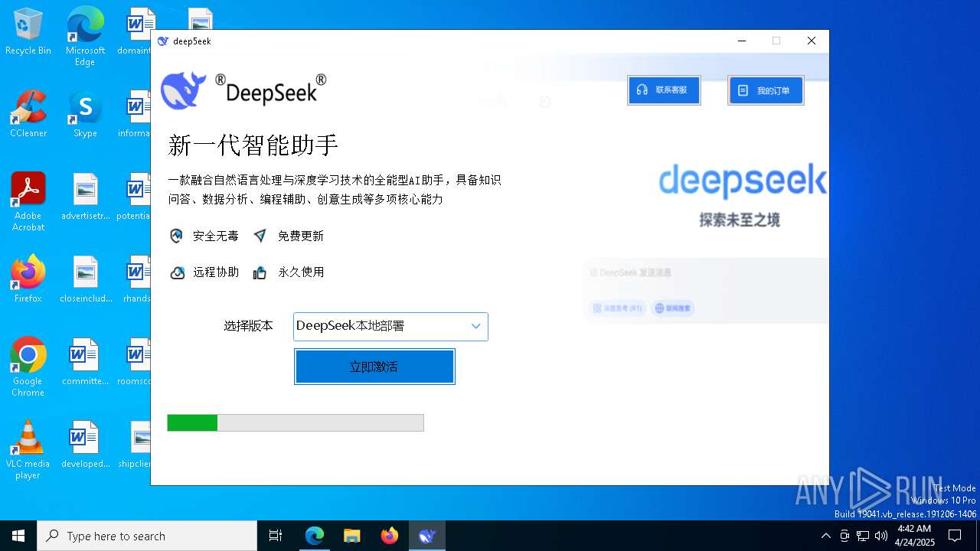Image resolution: width=980 pixels, height=551 pixels.
Task: Open Task View on taskbar
Action: pyautogui.click(x=276, y=536)
